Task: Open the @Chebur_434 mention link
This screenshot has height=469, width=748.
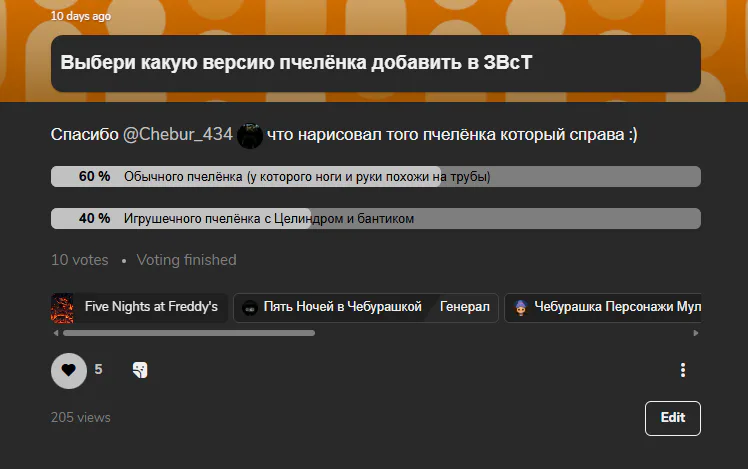Action: coord(177,135)
